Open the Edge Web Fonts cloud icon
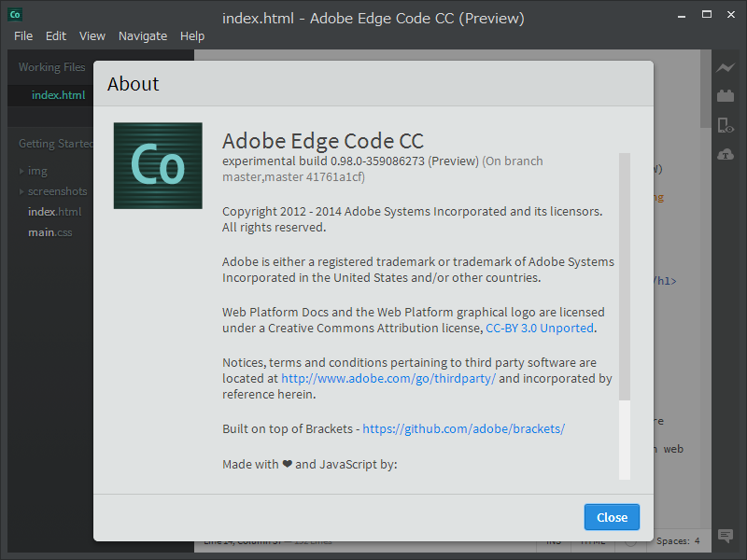Screen dimensions: 747x560 click(726, 153)
